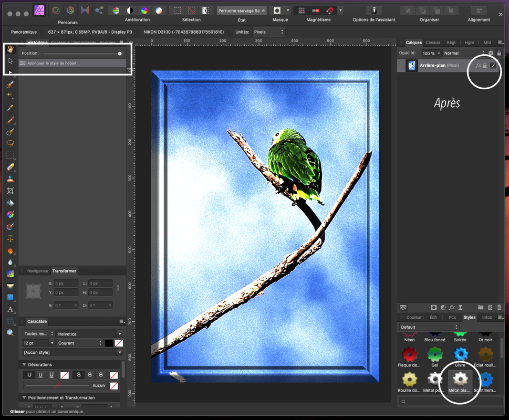Open the black text colour swatch
This screenshot has width=509, height=420.
pyautogui.click(x=109, y=343)
